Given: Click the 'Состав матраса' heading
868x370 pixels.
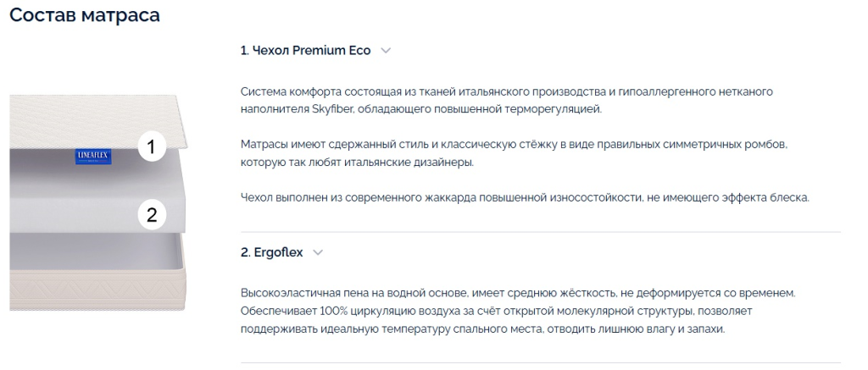Looking at the screenshot, I should 85,14.
